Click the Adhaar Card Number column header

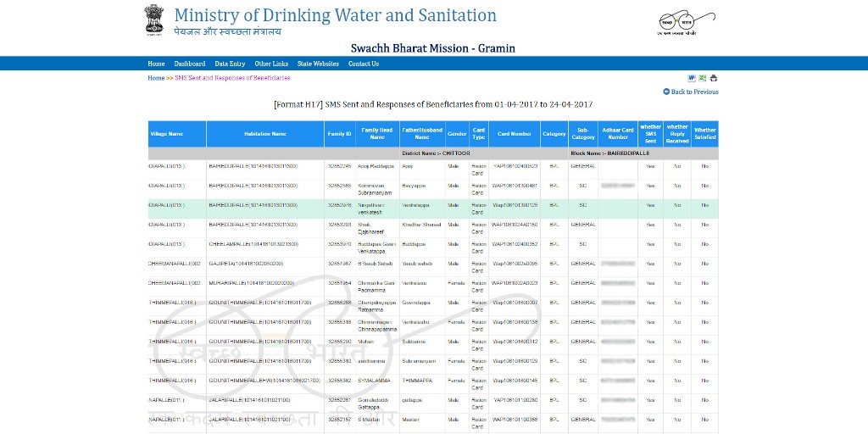pyautogui.click(x=618, y=134)
